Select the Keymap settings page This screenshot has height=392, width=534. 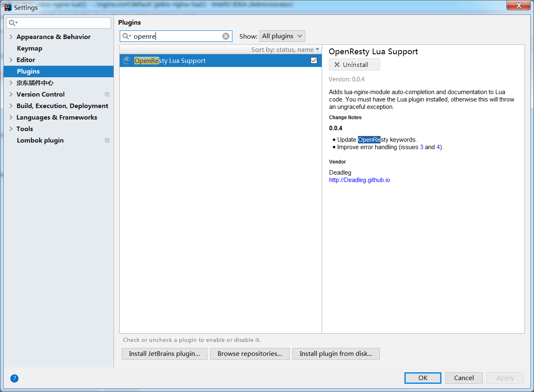click(29, 48)
